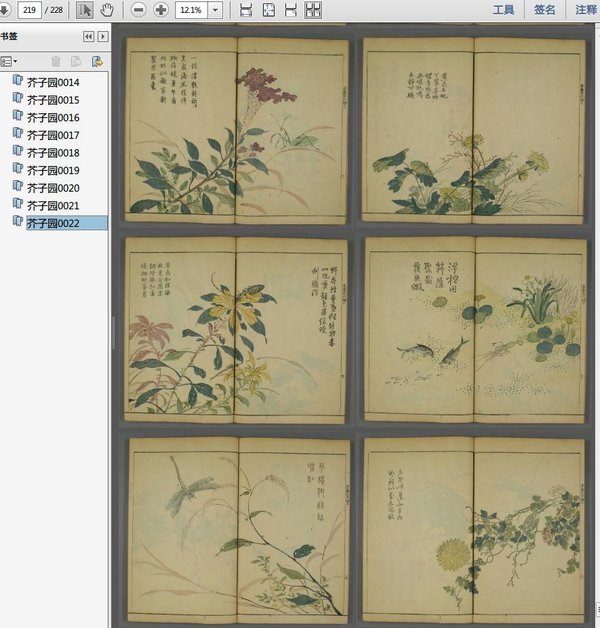Open bookmark options dropdown menu
Viewport: 600px width, 628px height.
pyautogui.click(x=10, y=62)
